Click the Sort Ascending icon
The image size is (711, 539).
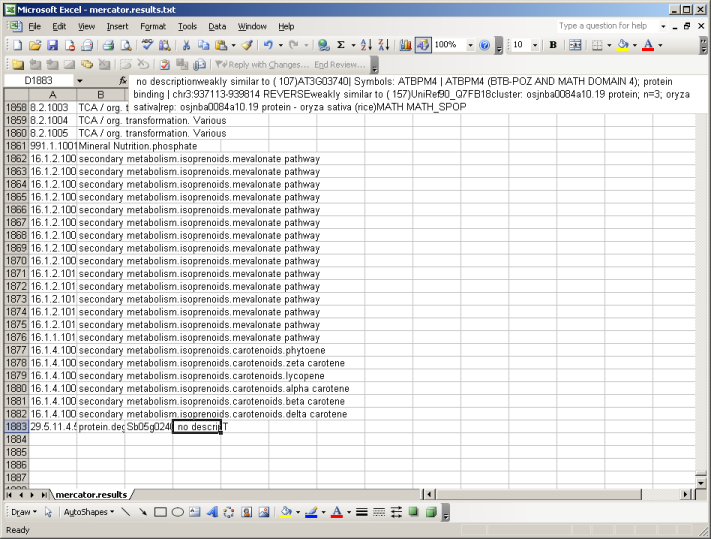[x=366, y=45]
